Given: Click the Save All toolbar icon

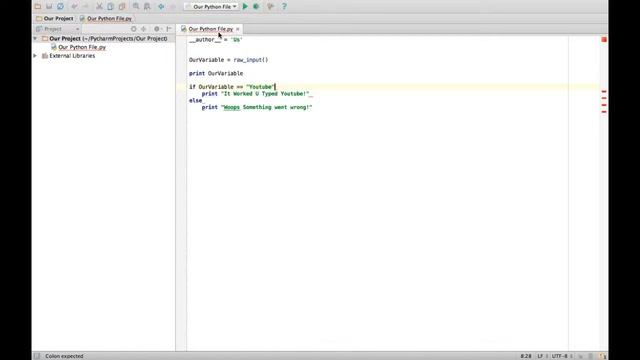Looking at the screenshot, I should pyautogui.click(x=49, y=7).
